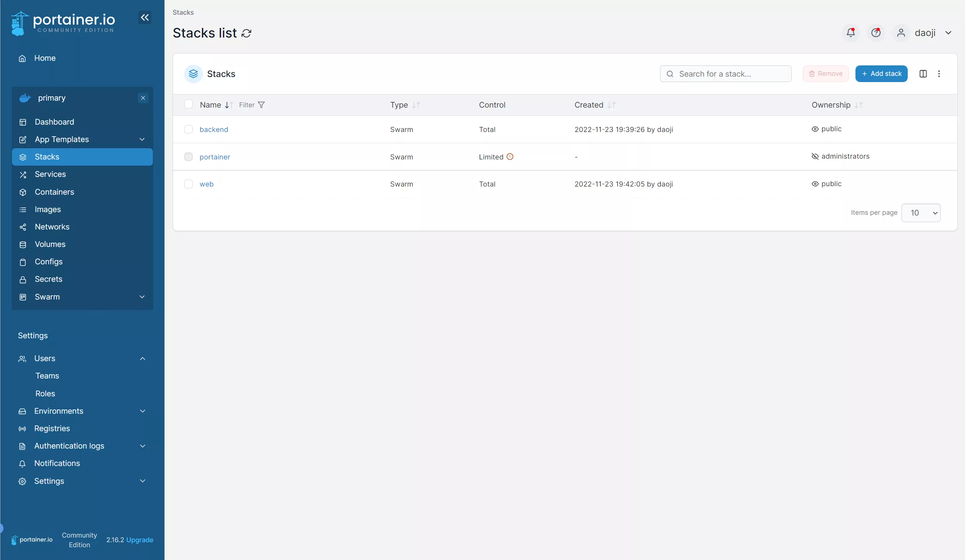Click the Home house icon
The width and height of the screenshot is (965, 560).
[22, 58]
